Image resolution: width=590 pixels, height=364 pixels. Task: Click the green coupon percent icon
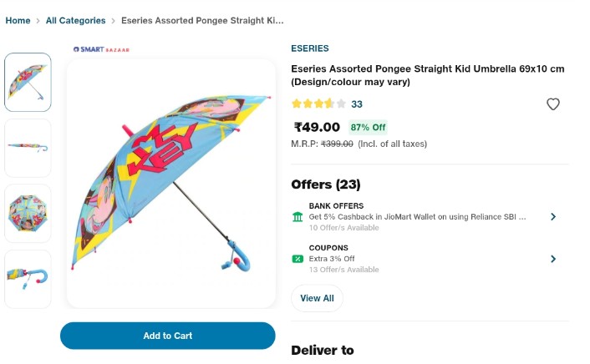pos(298,259)
